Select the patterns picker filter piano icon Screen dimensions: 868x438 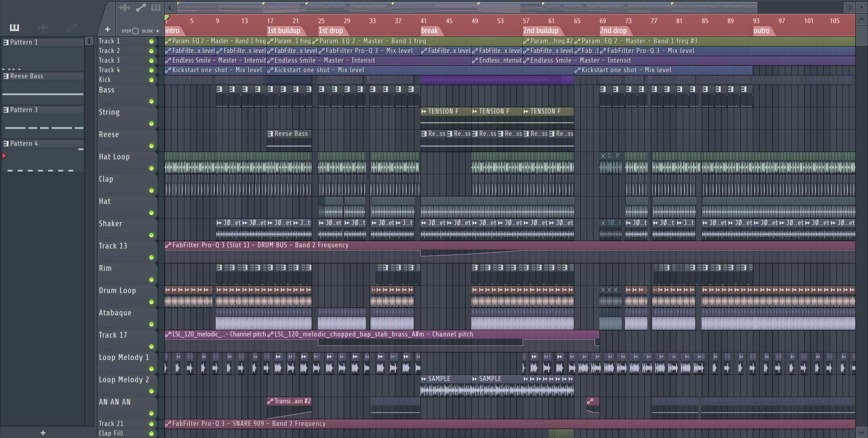tap(14, 28)
